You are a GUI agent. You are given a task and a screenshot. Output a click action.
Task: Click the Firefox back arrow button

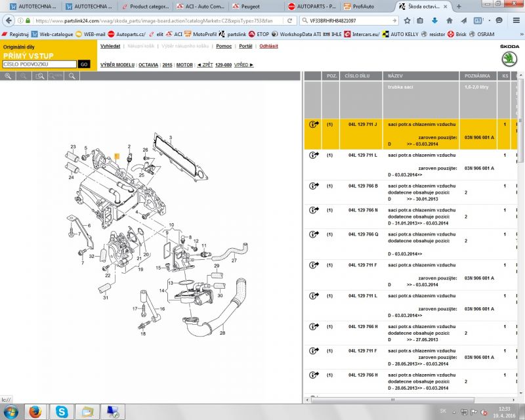click(x=9, y=20)
